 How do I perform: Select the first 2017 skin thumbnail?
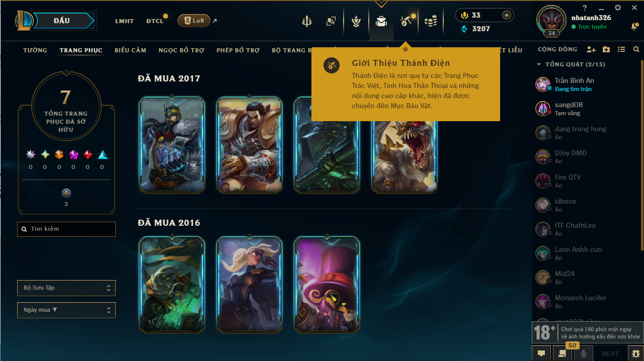[172, 145]
